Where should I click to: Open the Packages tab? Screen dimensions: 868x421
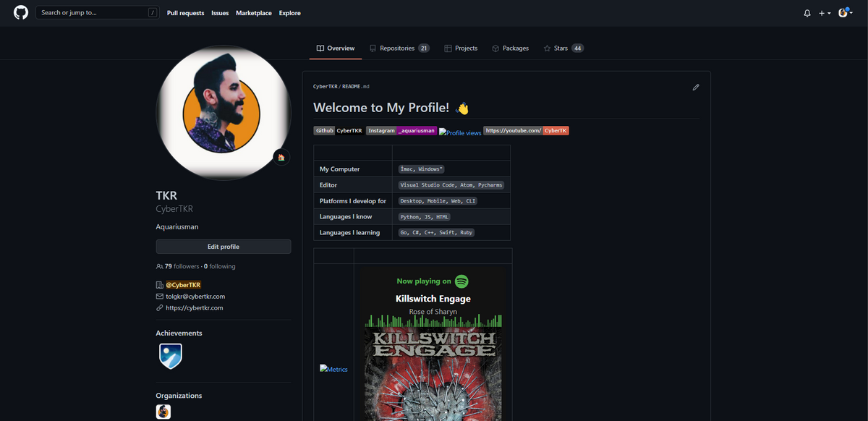(x=510, y=48)
